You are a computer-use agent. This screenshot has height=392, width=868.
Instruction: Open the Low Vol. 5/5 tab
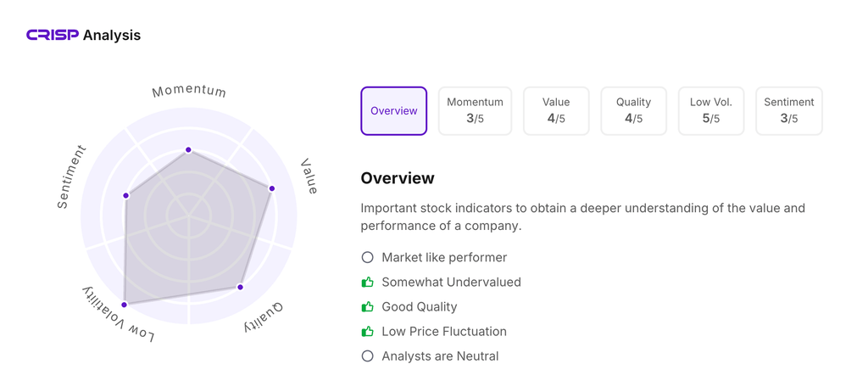click(x=711, y=111)
